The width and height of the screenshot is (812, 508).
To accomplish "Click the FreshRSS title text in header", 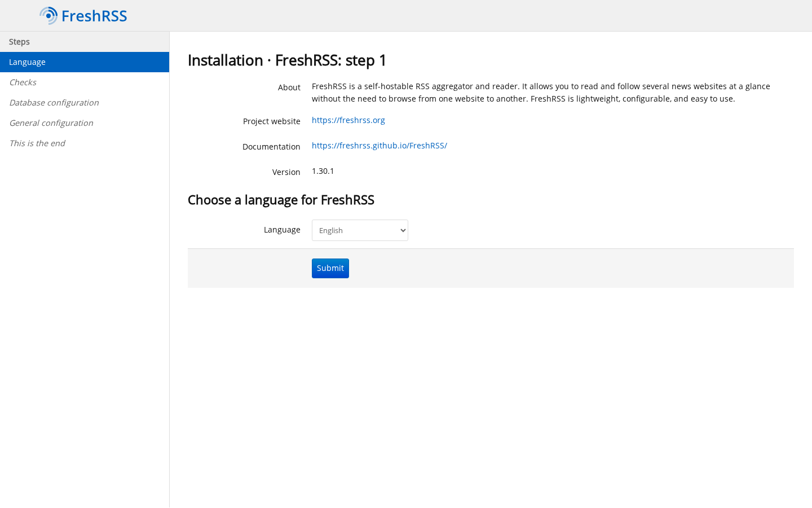I will click(94, 16).
